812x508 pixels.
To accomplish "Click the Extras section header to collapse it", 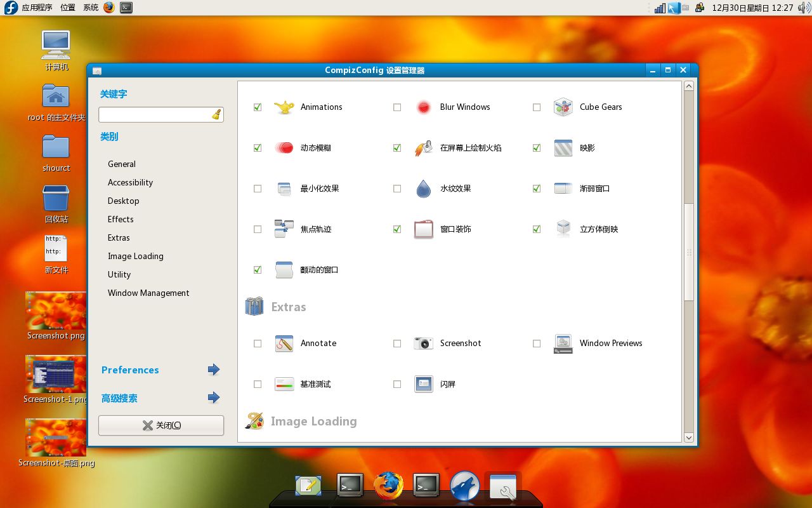I will 289,306.
